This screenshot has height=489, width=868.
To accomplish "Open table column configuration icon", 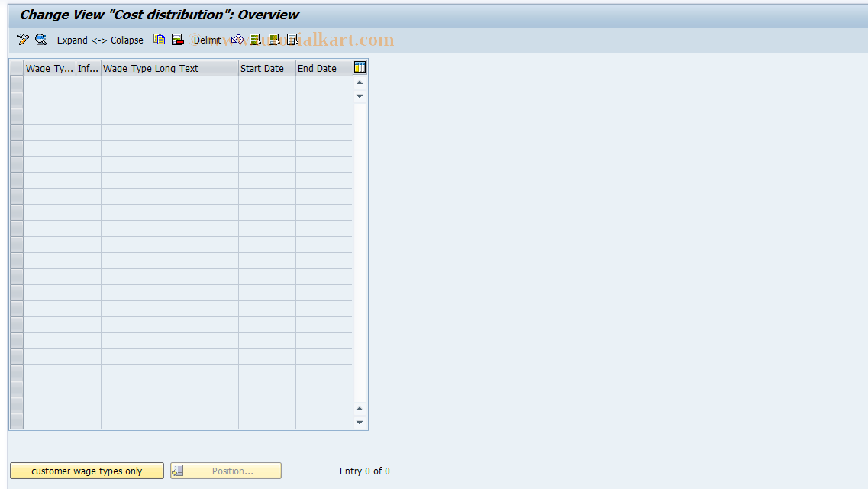I will (360, 67).
